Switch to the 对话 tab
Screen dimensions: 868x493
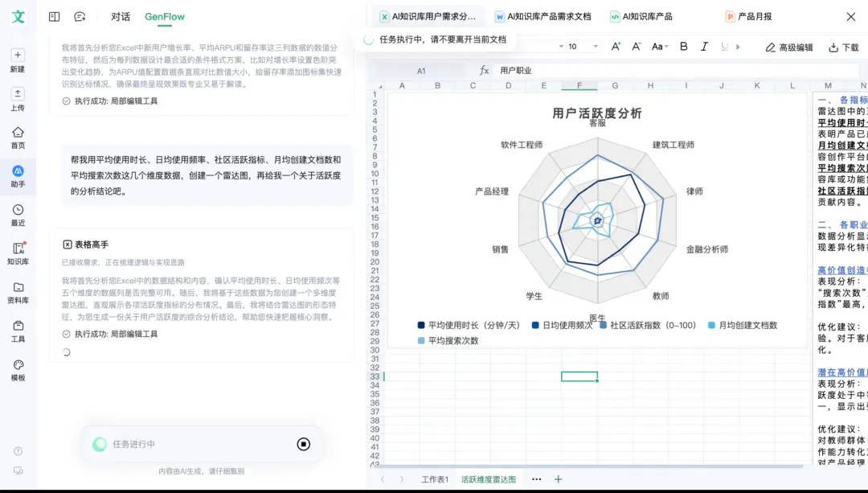pyautogui.click(x=120, y=17)
